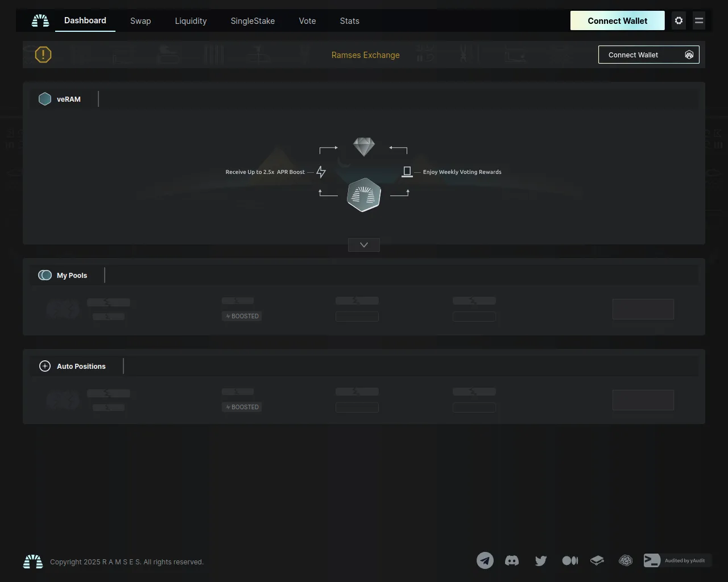The height and width of the screenshot is (582, 728).
Task: Click the My Pools section label
Action: tap(72, 275)
